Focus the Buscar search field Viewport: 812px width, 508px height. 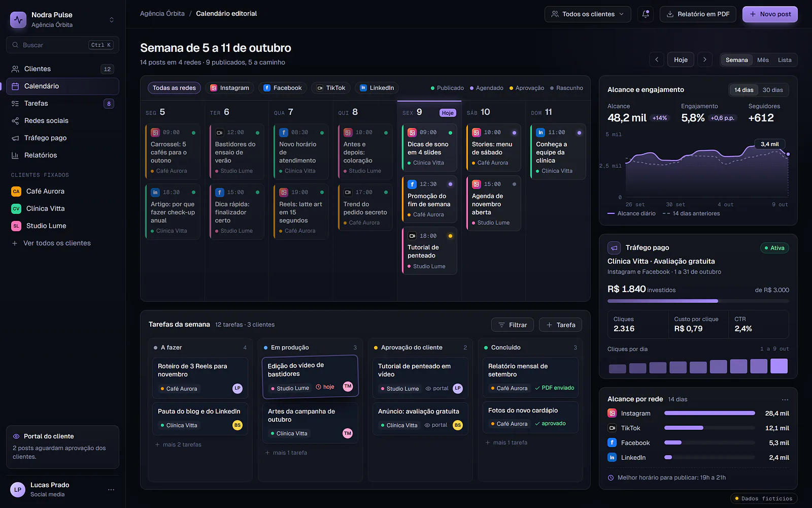click(62, 45)
